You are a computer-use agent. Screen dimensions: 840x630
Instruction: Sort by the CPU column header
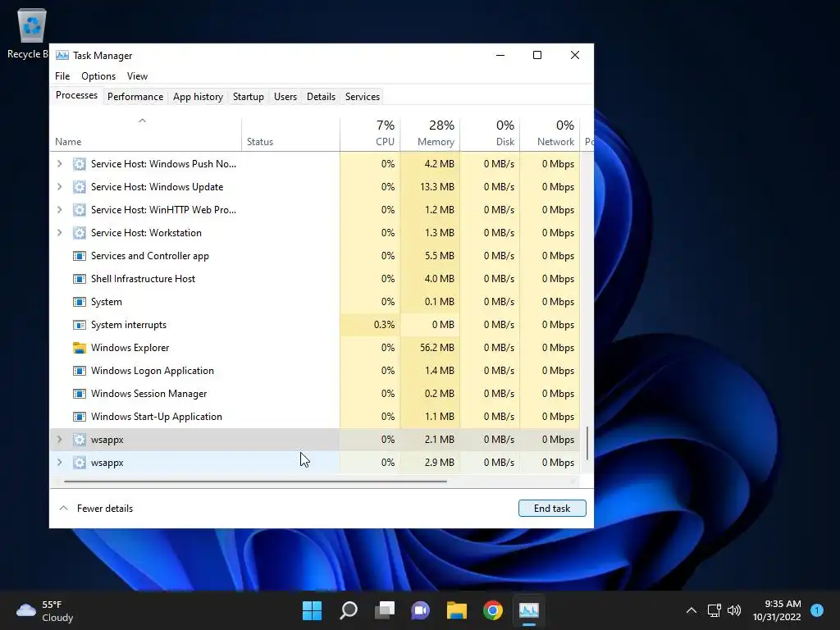pyautogui.click(x=370, y=134)
